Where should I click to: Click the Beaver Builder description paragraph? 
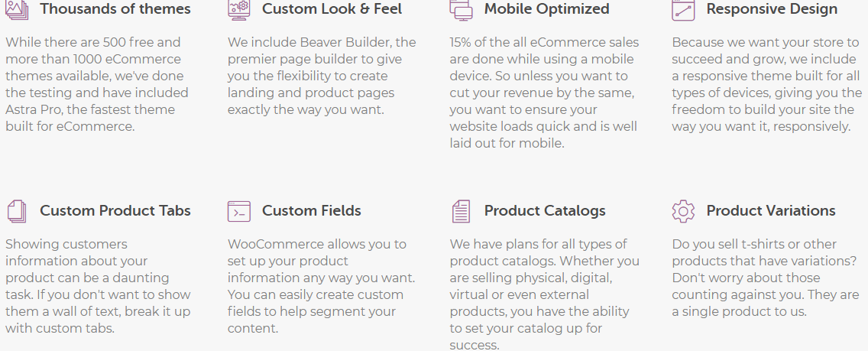click(322, 76)
